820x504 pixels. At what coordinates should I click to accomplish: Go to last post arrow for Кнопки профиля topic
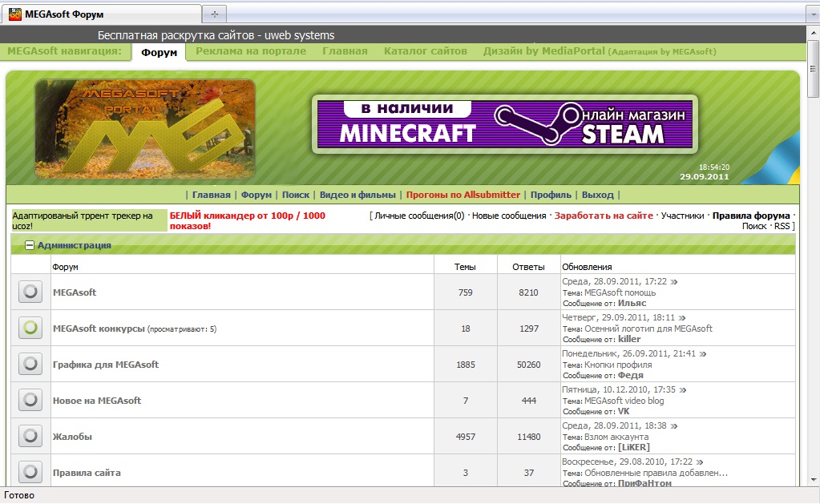703,354
